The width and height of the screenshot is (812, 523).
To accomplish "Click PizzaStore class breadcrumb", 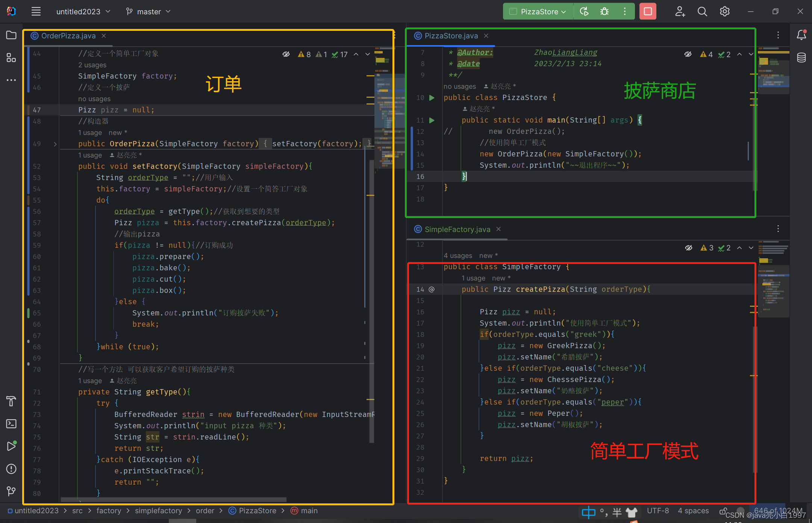I will [x=253, y=511].
